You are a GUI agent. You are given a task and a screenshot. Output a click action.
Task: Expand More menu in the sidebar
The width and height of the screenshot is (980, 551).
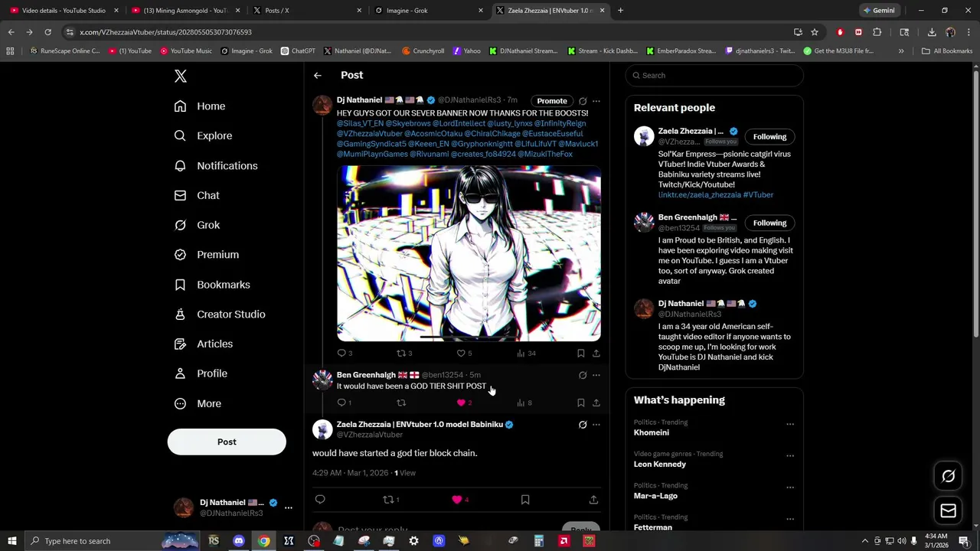198,403
